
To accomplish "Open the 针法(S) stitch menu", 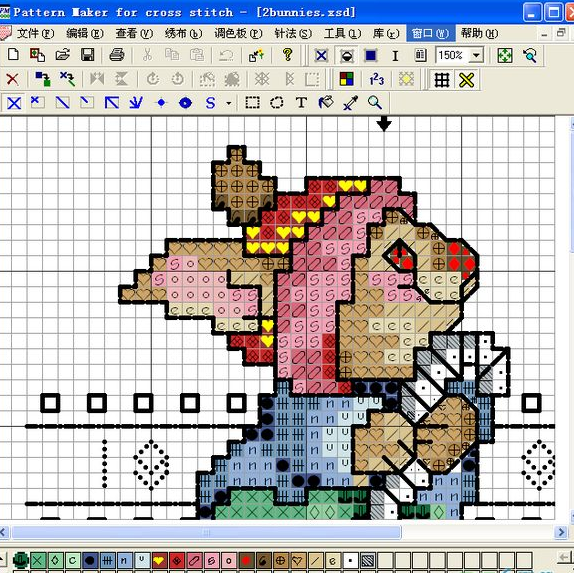I will tap(293, 34).
